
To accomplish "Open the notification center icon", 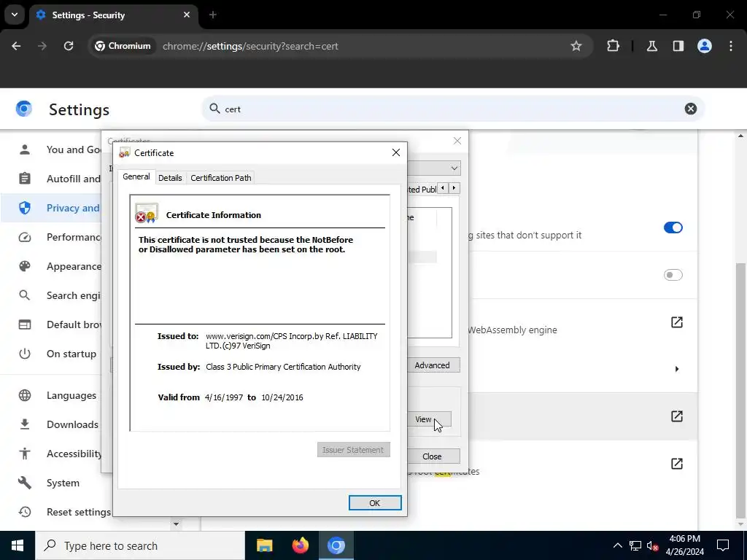I will tap(723, 545).
